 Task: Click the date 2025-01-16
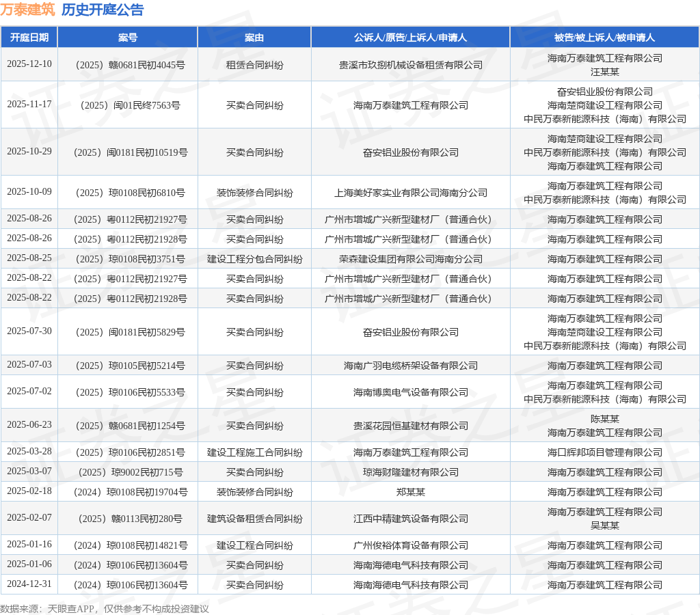(29, 544)
